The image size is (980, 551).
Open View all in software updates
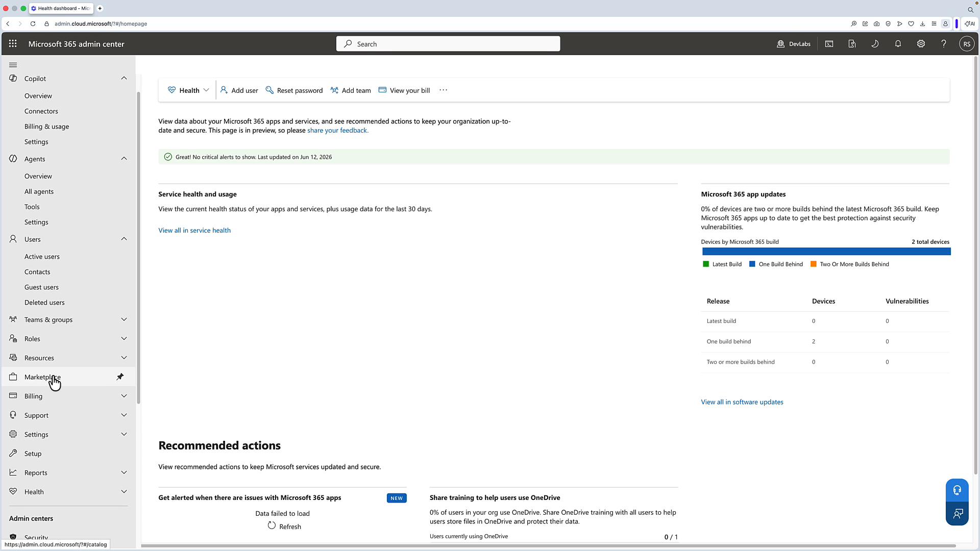pyautogui.click(x=742, y=402)
